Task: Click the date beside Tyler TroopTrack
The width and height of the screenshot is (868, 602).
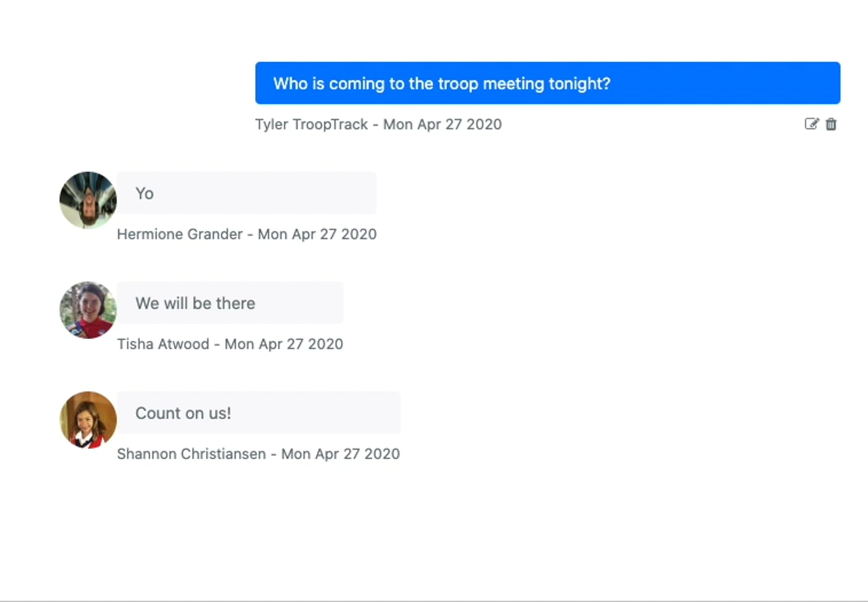Action: (x=442, y=124)
